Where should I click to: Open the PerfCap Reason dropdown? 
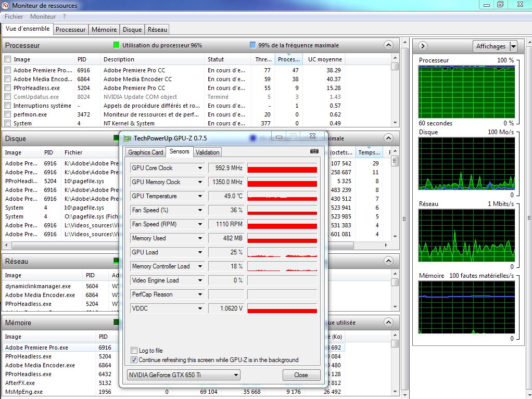point(200,294)
